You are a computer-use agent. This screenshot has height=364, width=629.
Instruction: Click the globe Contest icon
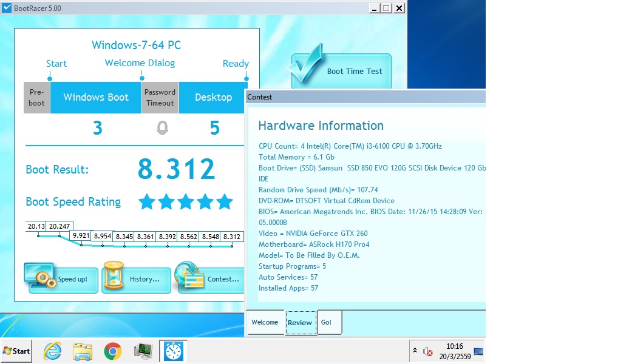(x=189, y=275)
